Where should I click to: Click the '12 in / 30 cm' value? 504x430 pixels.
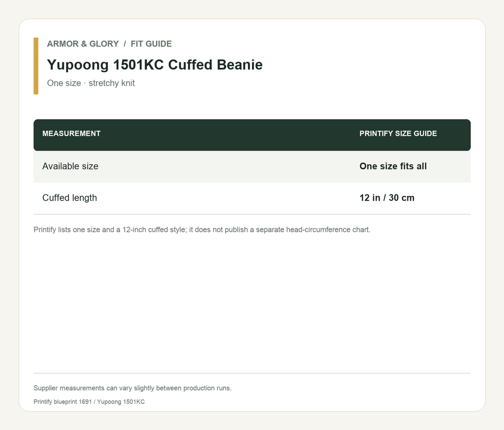point(387,198)
